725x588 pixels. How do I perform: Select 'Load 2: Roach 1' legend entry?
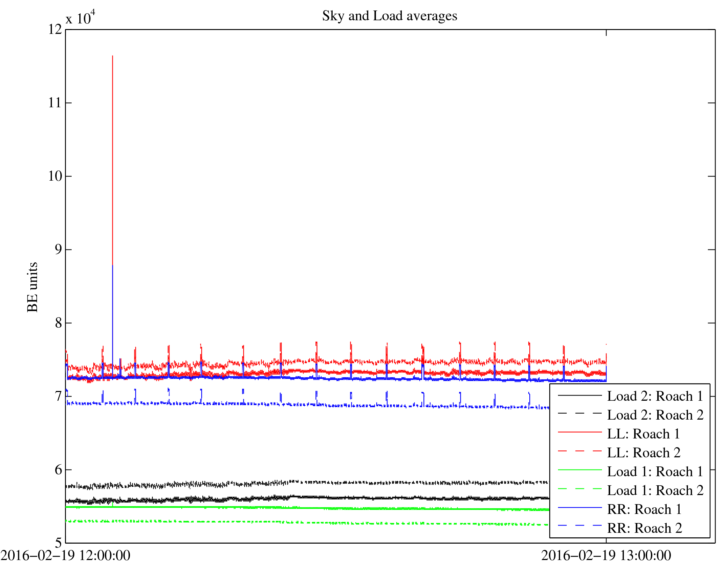coord(655,396)
